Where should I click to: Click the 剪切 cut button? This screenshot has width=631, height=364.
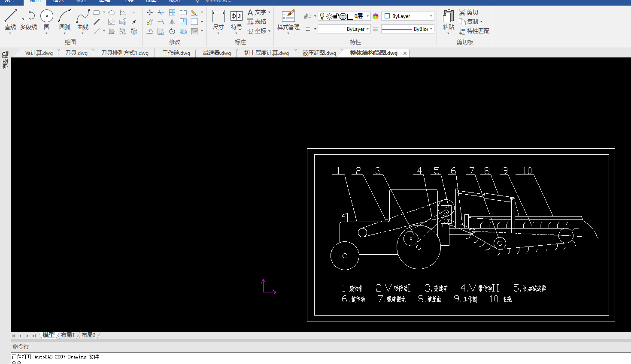tap(468, 12)
